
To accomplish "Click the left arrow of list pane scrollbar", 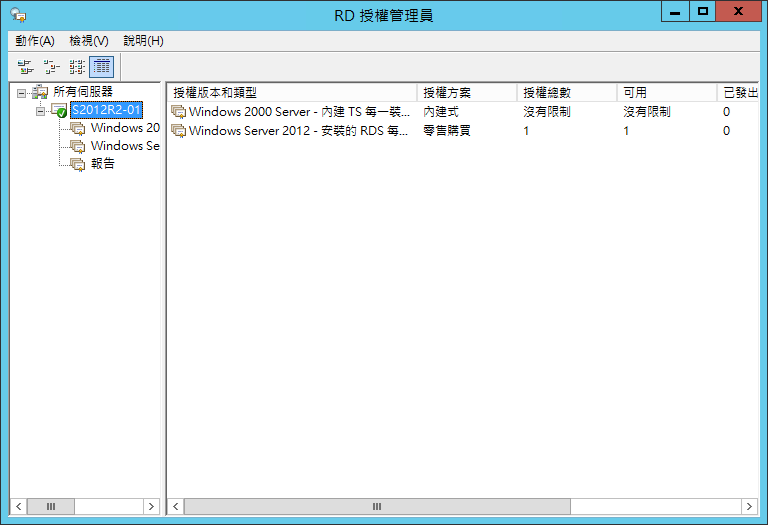I will [176, 506].
